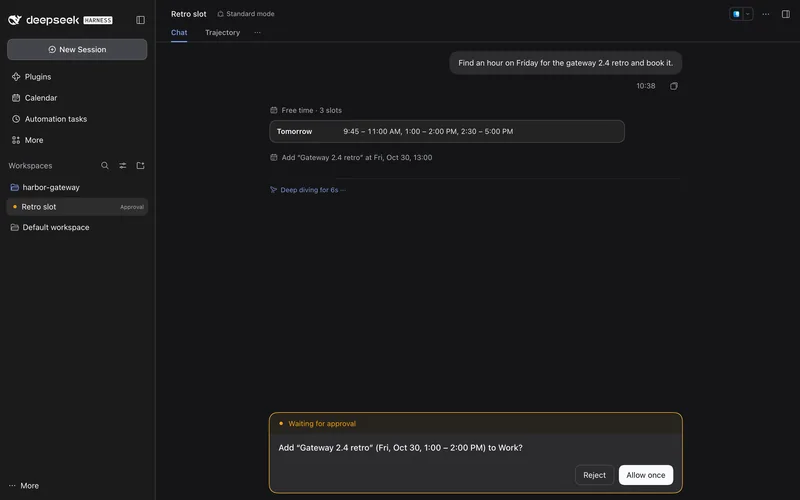Click the Waiting for approval header
The height and width of the screenshot is (500, 800).
(x=322, y=423)
